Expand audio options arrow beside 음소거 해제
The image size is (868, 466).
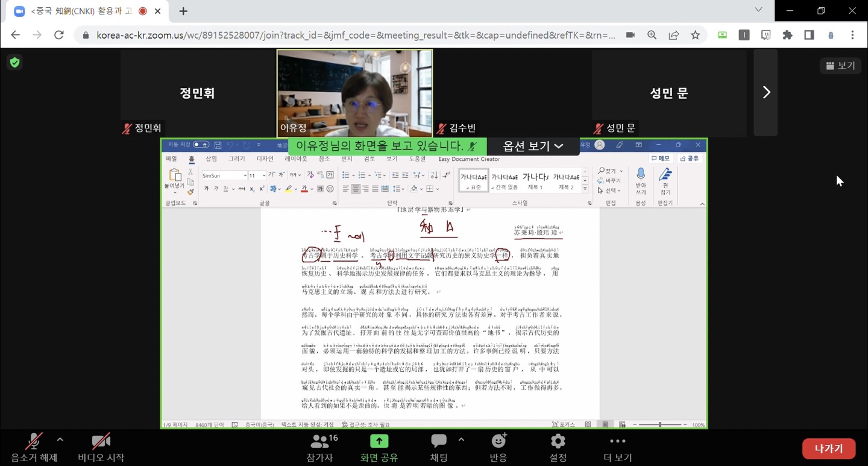point(60,439)
